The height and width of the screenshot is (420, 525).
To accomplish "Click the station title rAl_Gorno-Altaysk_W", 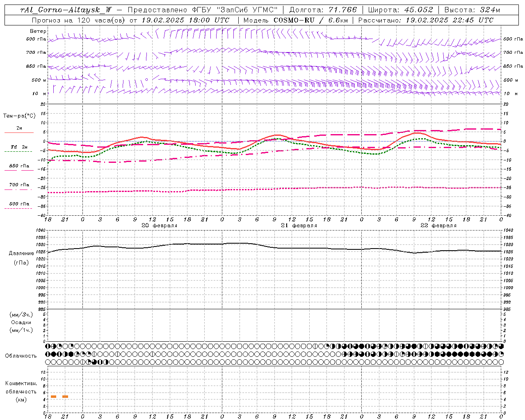I will point(66,10).
